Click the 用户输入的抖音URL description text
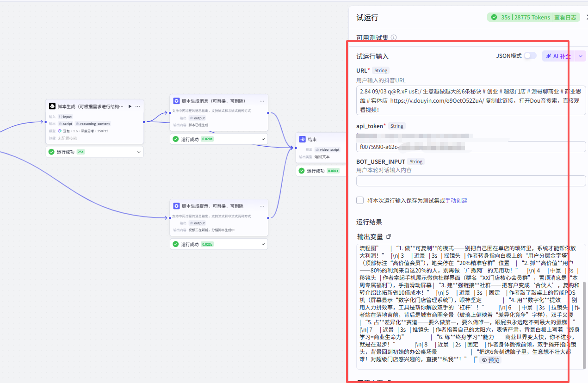The image size is (588, 383). (x=381, y=80)
